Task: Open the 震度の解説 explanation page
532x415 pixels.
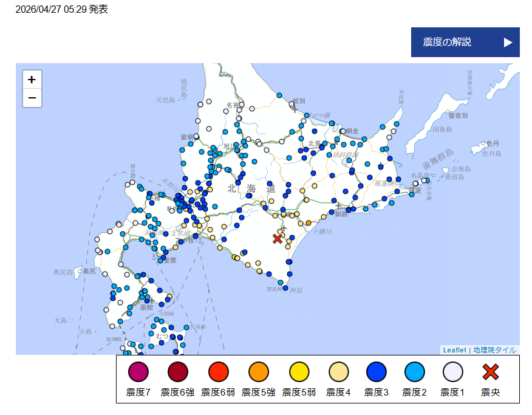Action: [465, 42]
